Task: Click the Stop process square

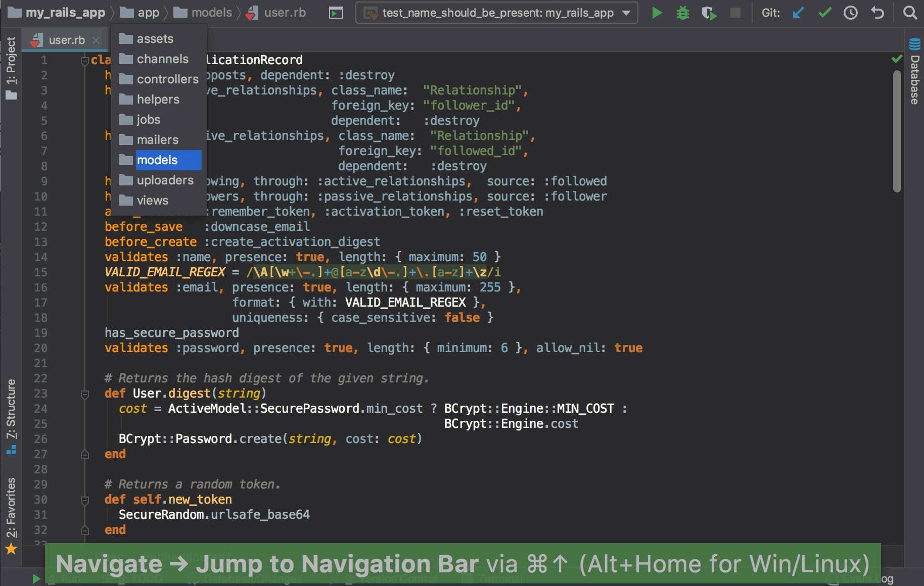Action: point(735,13)
